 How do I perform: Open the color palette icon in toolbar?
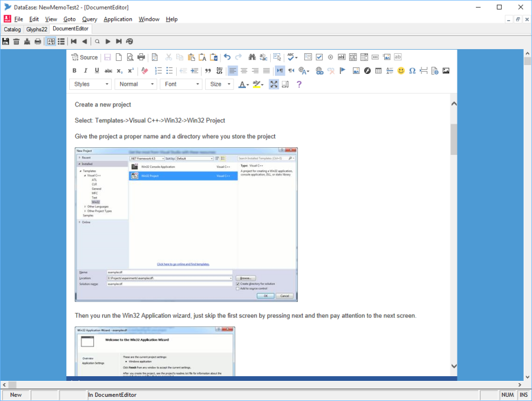point(129,41)
